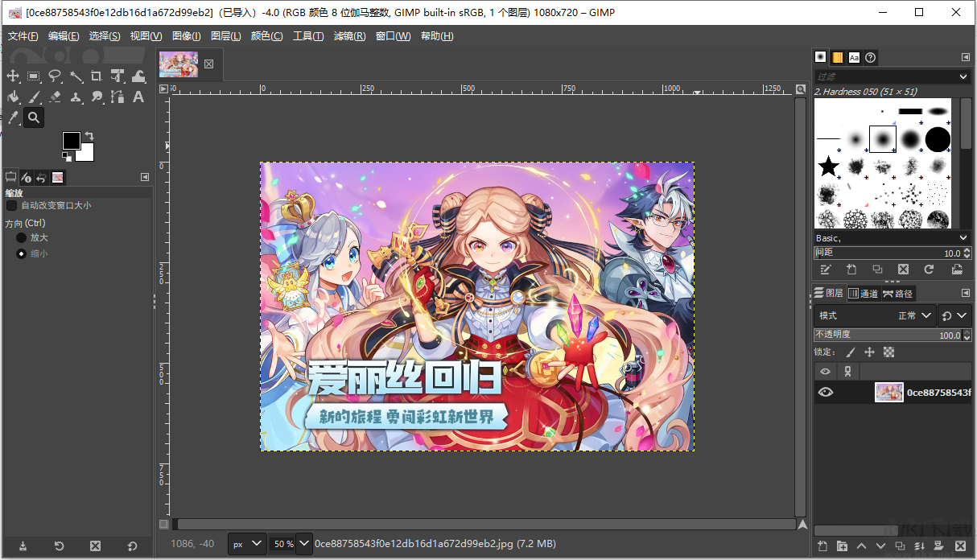This screenshot has width=977, height=560.
Task: Select the Clone tool
Action: click(76, 97)
